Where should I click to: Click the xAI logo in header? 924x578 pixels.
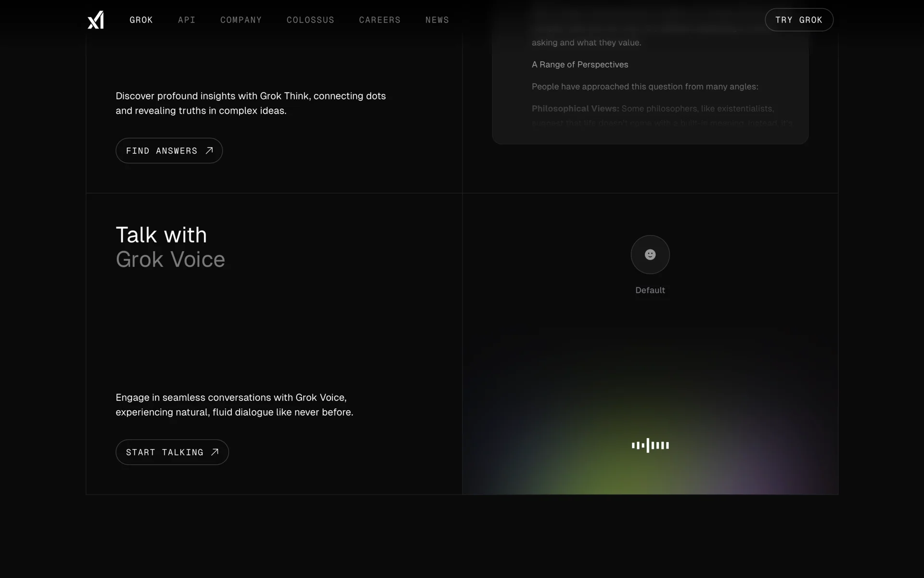click(x=96, y=20)
